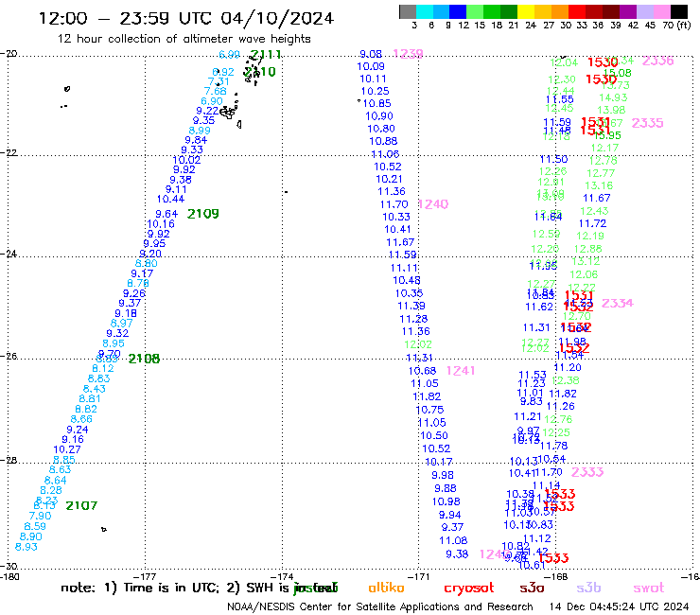Click the 'cryosat' satellite legend label
The image size is (700, 615).
pos(469,589)
